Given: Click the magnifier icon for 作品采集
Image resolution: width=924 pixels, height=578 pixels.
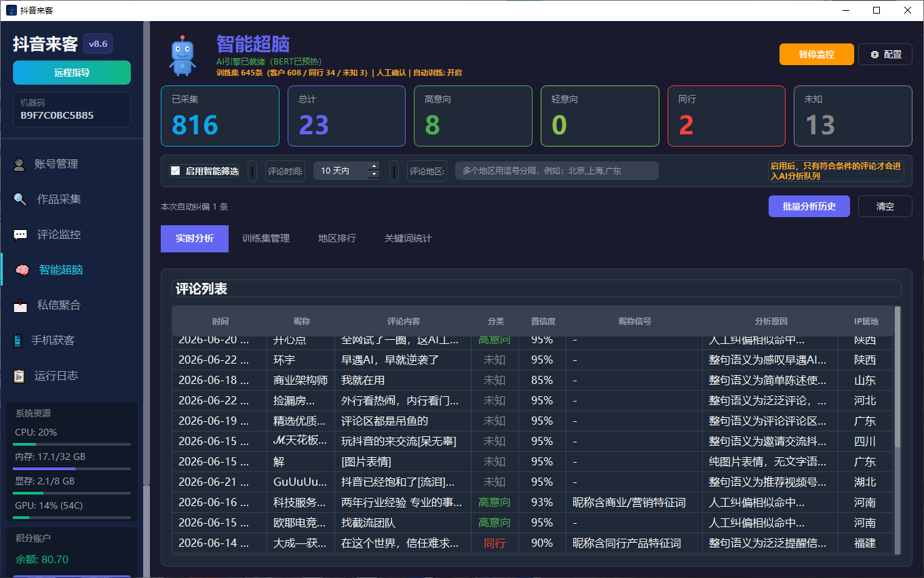Looking at the screenshot, I should pyautogui.click(x=20, y=199).
